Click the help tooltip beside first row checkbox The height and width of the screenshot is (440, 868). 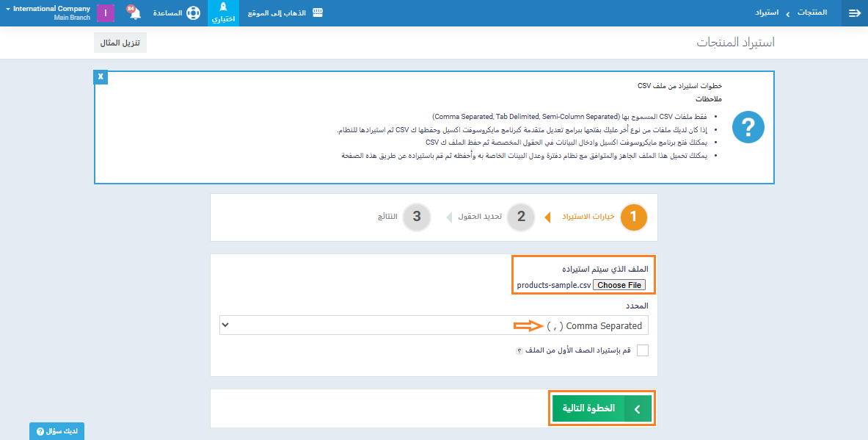[x=519, y=351]
